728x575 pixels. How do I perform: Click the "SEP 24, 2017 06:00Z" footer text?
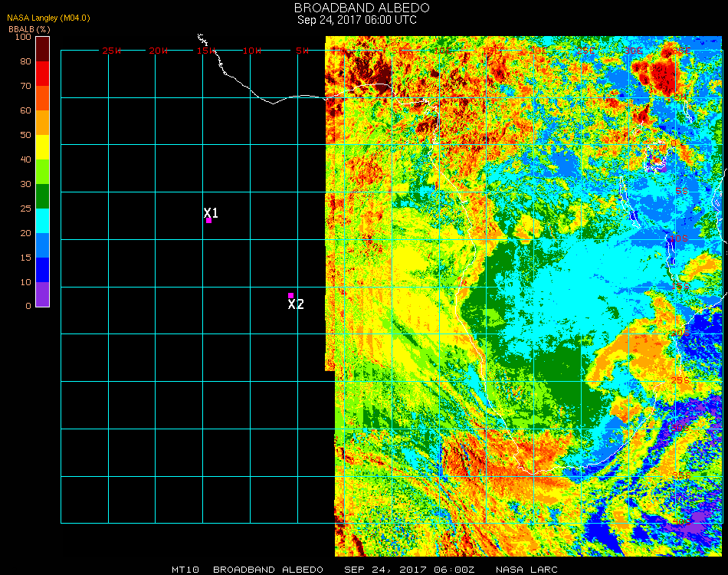pos(409,570)
